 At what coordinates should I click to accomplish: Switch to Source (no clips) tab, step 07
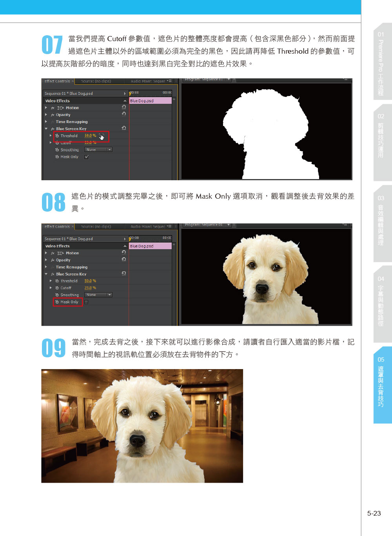click(x=96, y=81)
